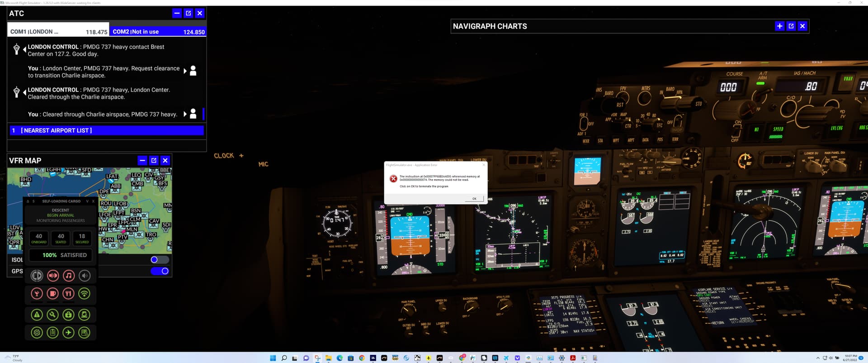Click OK in the Application Error dialog
Viewport: 868px width, 363px height.
tap(474, 199)
